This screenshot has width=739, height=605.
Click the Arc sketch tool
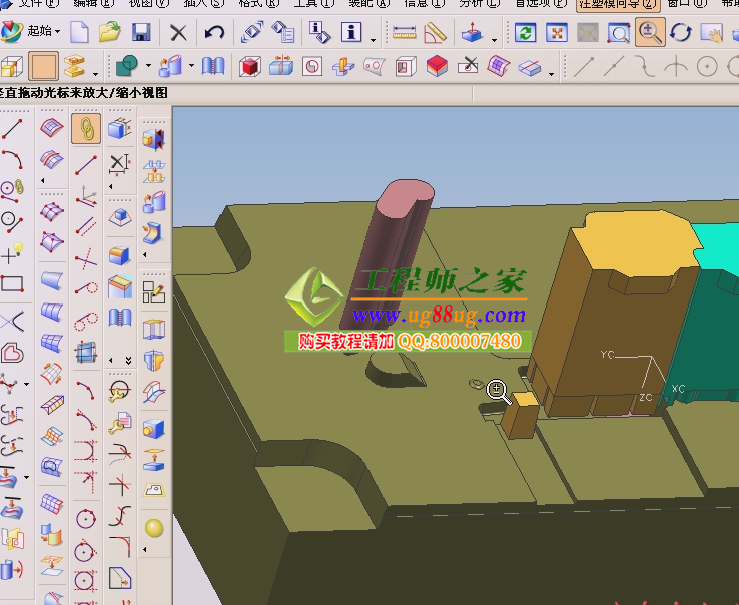click(x=12, y=158)
